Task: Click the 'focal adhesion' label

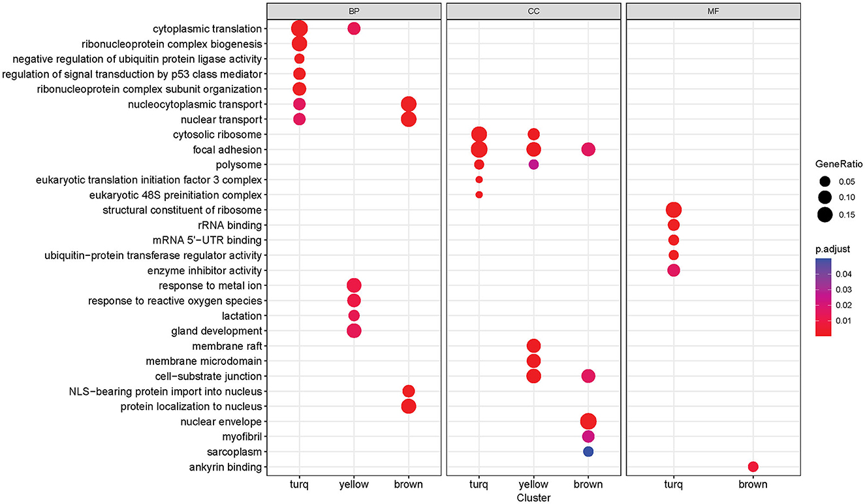Action: pos(228,150)
